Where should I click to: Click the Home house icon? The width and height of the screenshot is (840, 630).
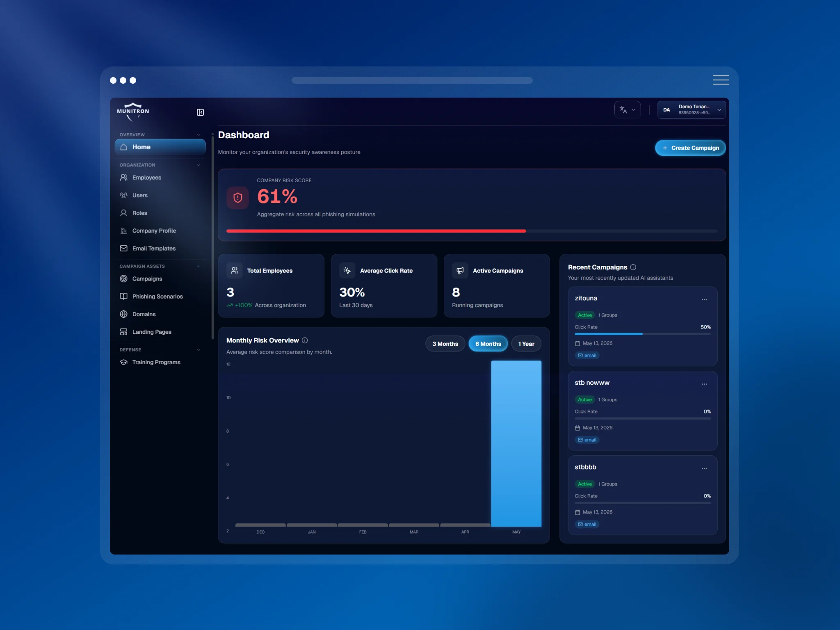point(123,147)
